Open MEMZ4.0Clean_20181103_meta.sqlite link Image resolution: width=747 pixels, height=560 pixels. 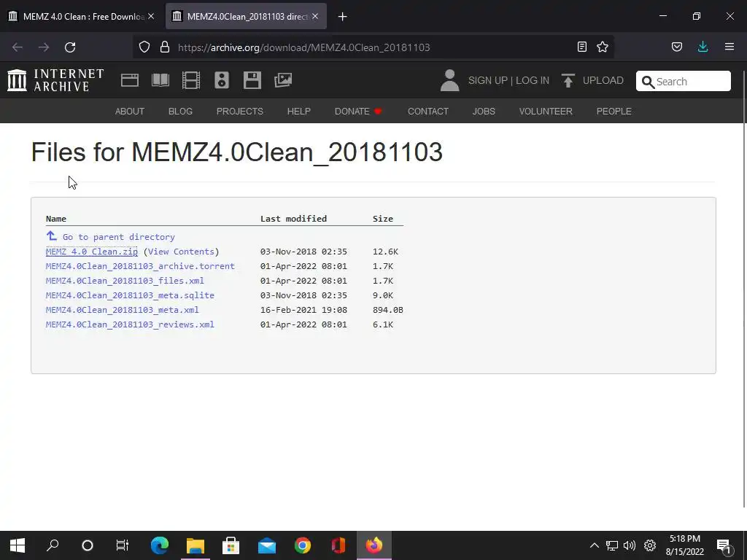point(130,295)
